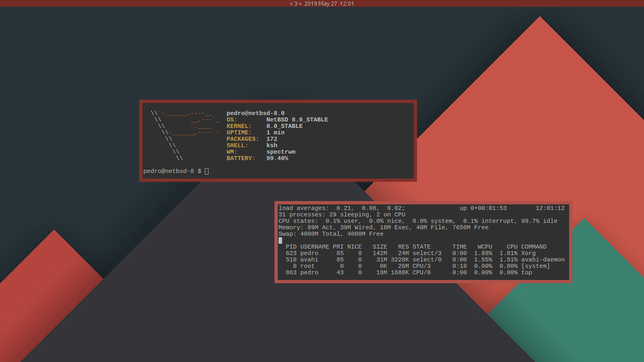Image resolution: width=644 pixels, height=362 pixels.
Task: Click the SHELL value 'ksh'
Action: [272, 146]
